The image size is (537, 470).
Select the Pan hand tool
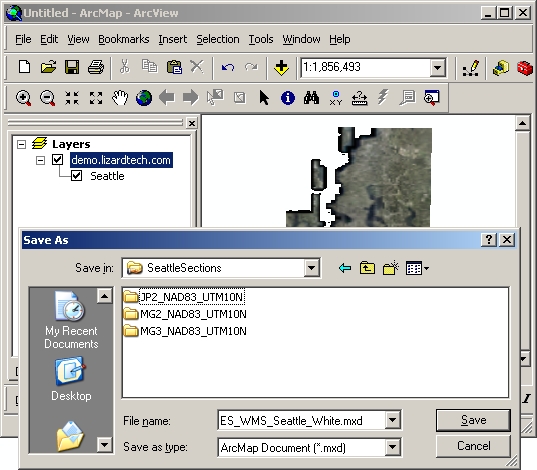[x=120, y=98]
